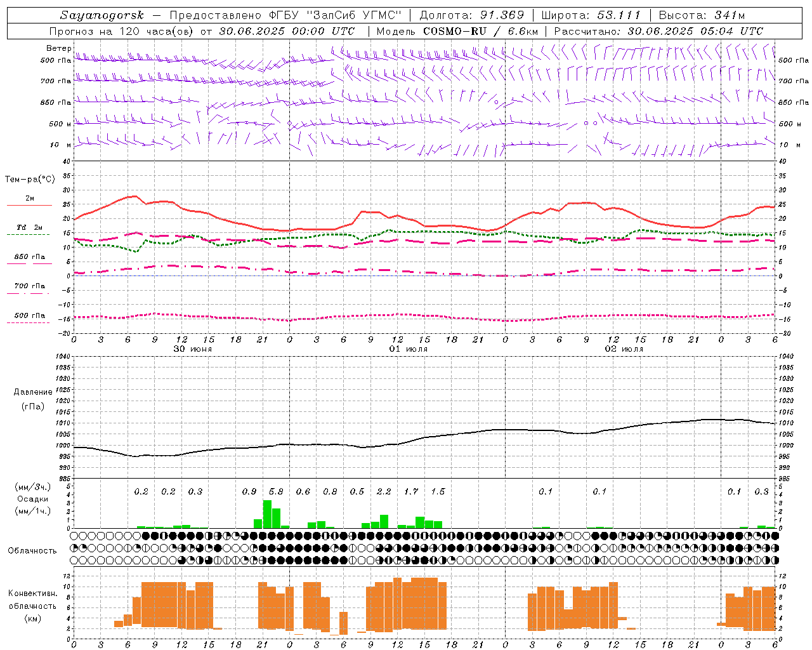
Task: Click the '500 гПа' dotted legend entry
Action: tap(29, 315)
